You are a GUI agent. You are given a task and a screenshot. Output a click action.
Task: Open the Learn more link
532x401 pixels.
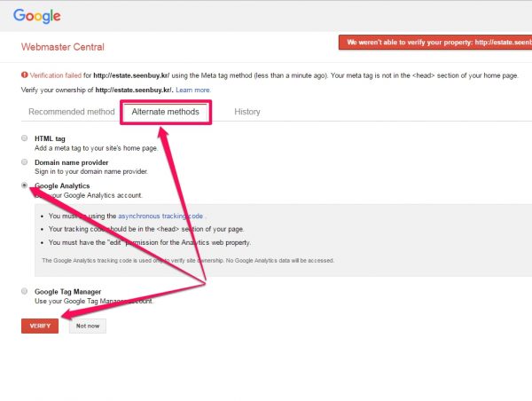pos(192,90)
